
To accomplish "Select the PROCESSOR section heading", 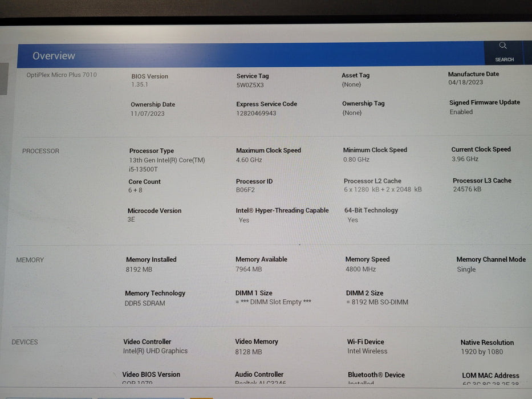I will click(40, 151).
